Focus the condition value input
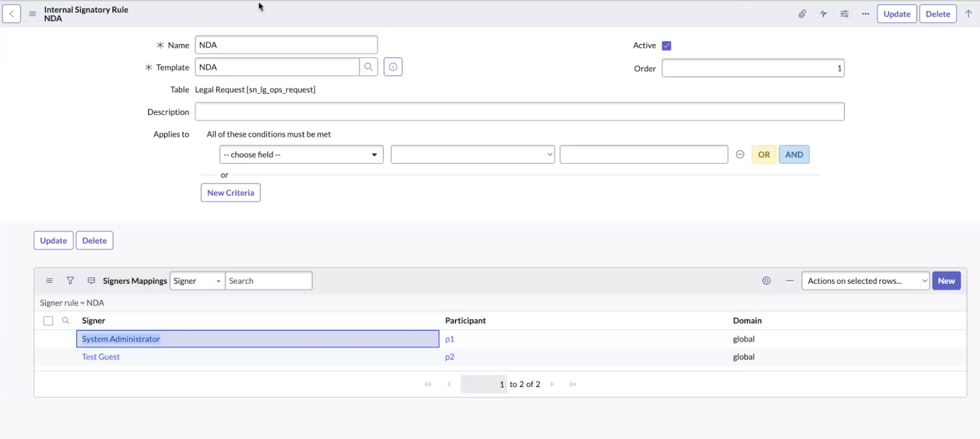The height and width of the screenshot is (439, 980). pos(643,155)
